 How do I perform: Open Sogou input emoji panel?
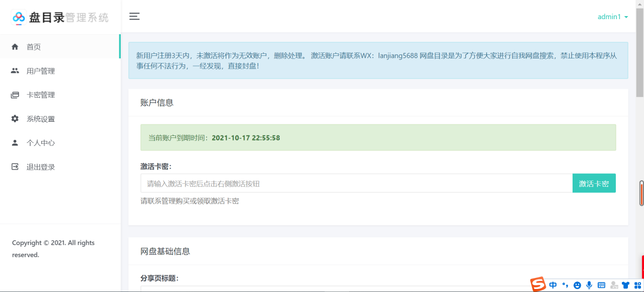[x=577, y=285]
